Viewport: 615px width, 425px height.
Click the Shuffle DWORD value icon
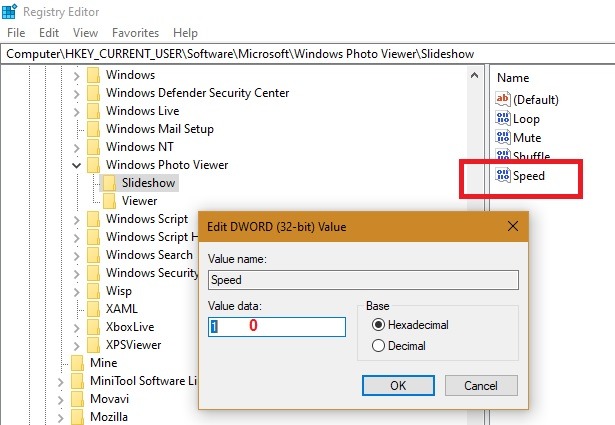pyautogui.click(x=503, y=154)
